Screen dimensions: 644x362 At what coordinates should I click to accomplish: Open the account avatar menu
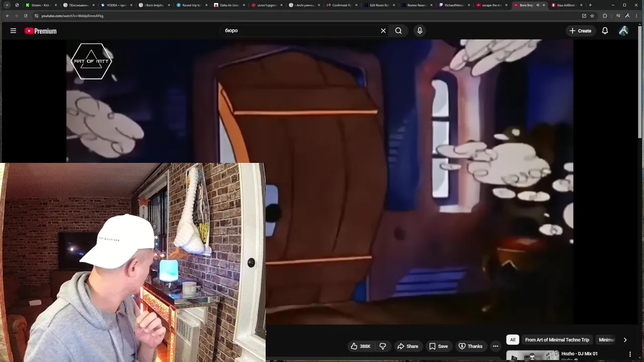tap(623, 31)
